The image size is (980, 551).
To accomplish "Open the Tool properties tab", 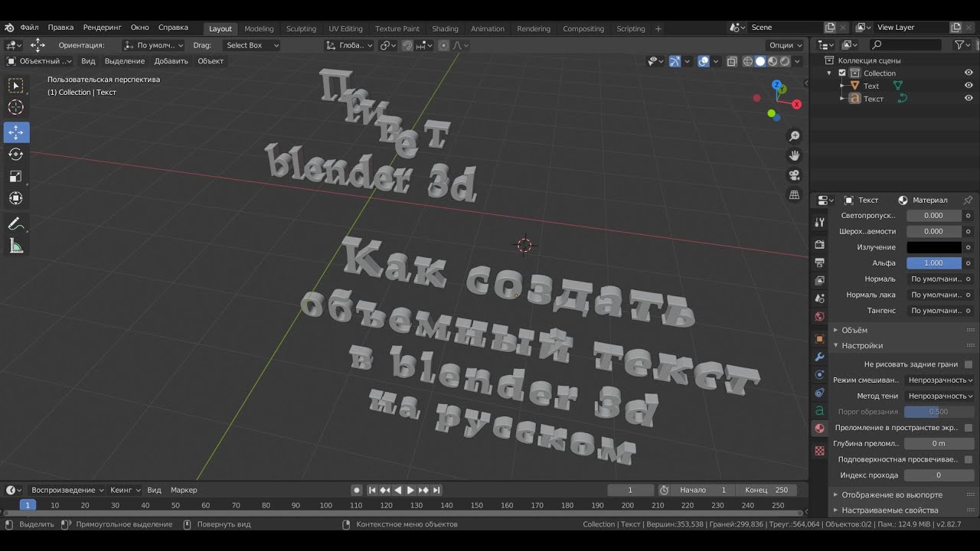I will coord(819,222).
